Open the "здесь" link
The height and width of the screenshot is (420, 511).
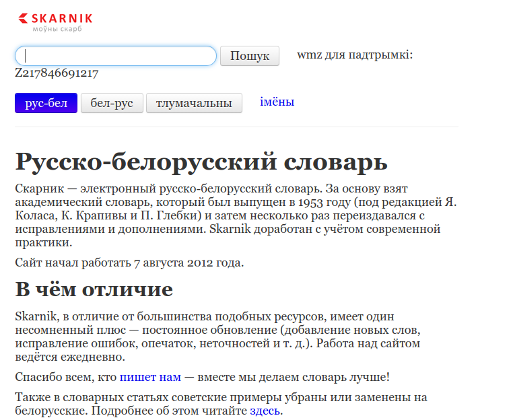pos(265,411)
